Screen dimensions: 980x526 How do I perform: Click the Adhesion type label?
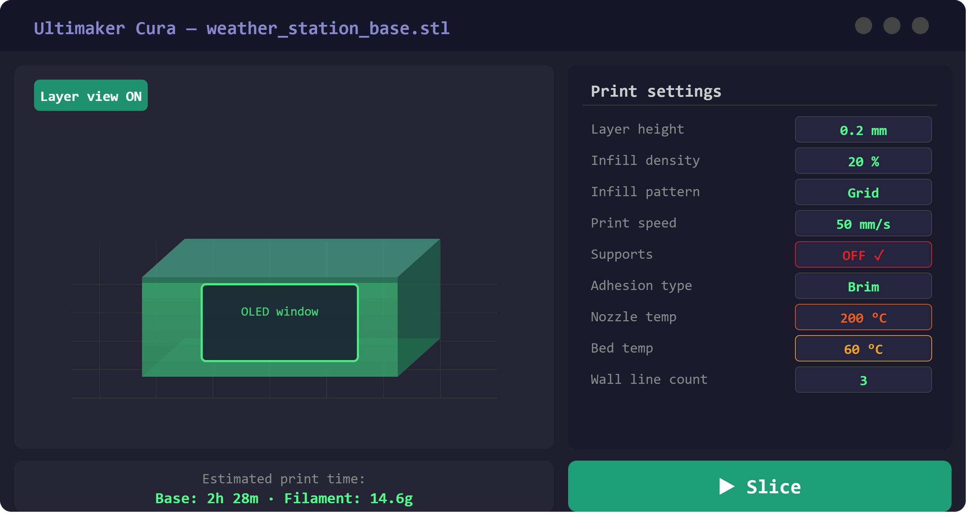point(641,286)
